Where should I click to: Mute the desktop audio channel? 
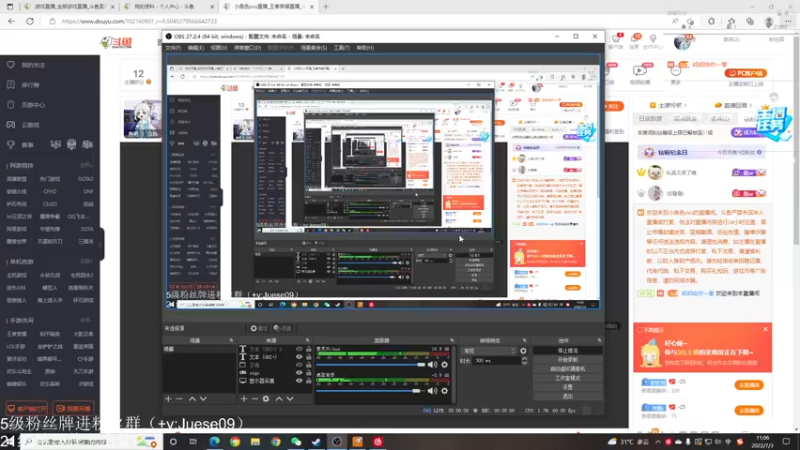pyautogui.click(x=432, y=391)
